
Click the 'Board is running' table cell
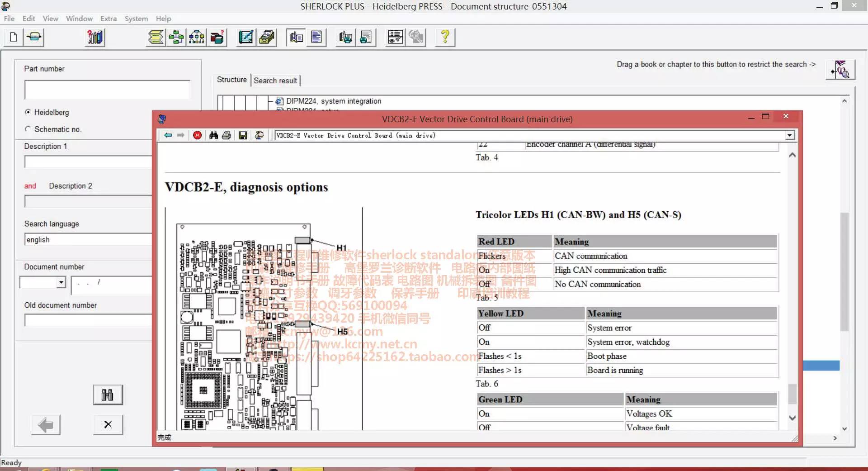682,370
